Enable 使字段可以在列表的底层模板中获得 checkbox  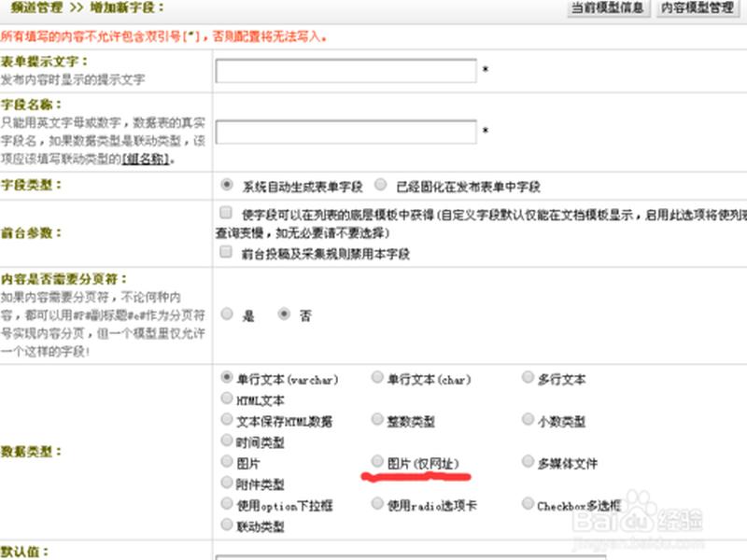pos(226,212)
